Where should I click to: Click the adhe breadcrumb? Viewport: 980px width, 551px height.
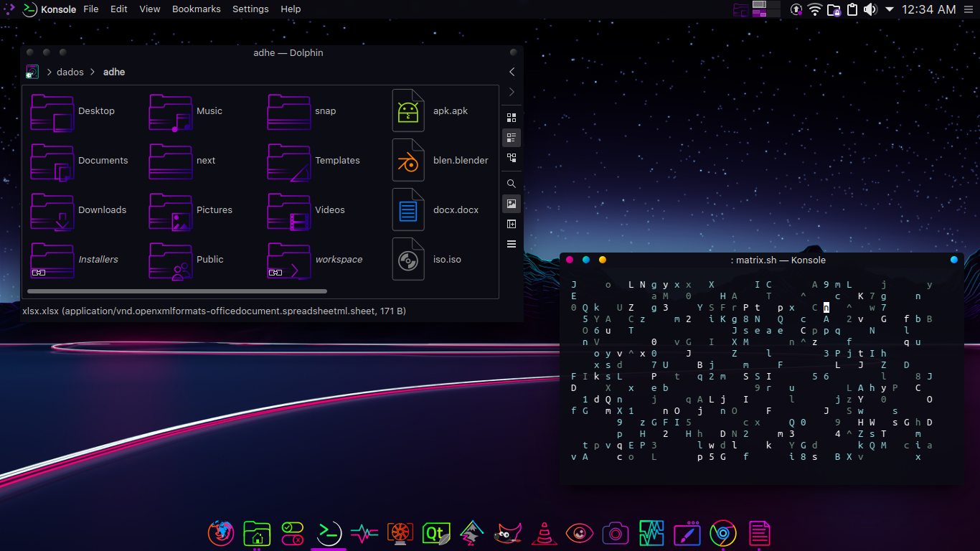coord(114,72)
